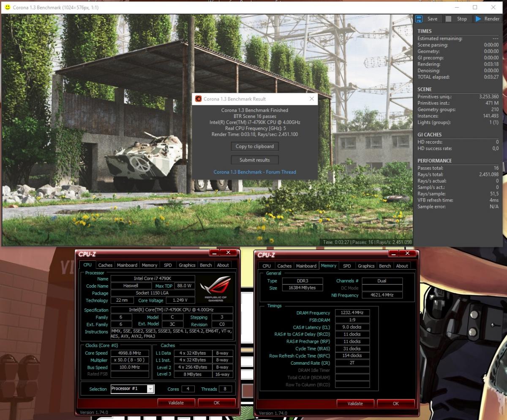
Task: Close the Corona Benchmark Result dialog
Action: coord(312,99)
